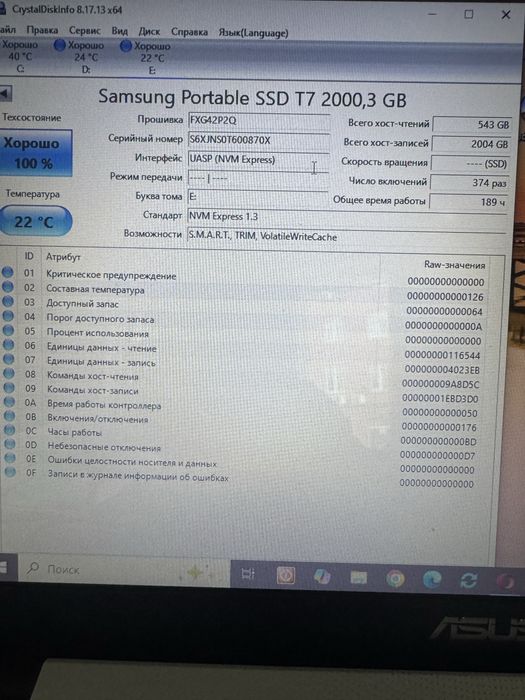Screen dimensions: 525x700
Task: Click the taskbar Поиск search box
Action: pyautogui.click(x=124, y=569)
